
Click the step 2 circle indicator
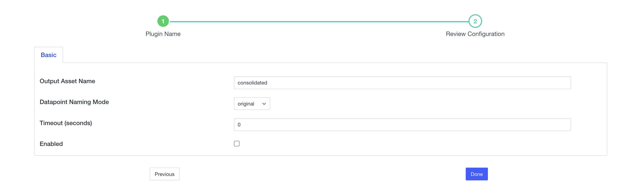point(475,21)
